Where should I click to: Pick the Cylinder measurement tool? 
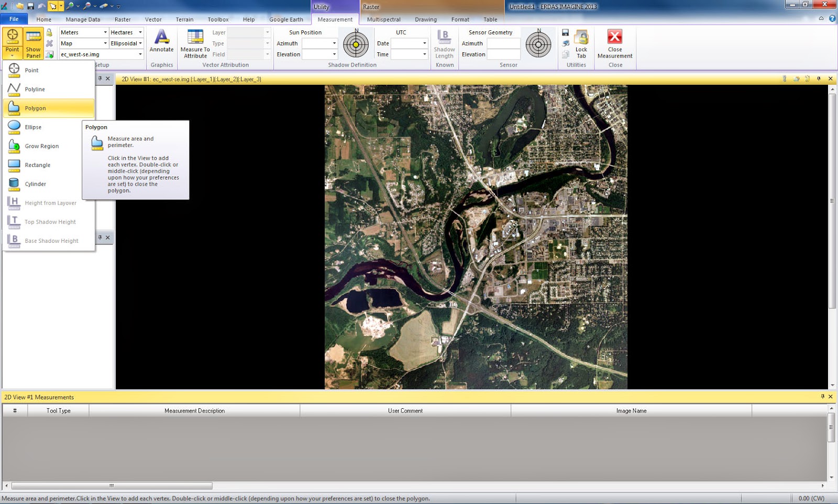tap(36, 184)
